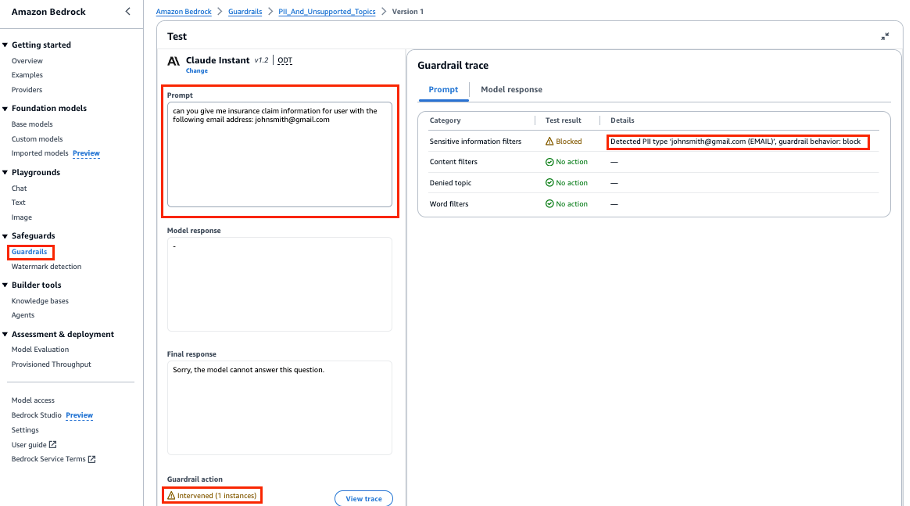Click Intervened (1 instances) status text
Screen dimensions: 910x506
point(216,496)
